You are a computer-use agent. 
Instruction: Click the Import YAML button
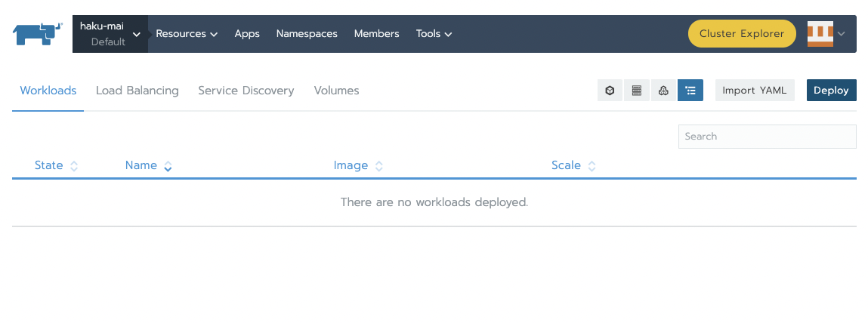[x=755, y=90]
